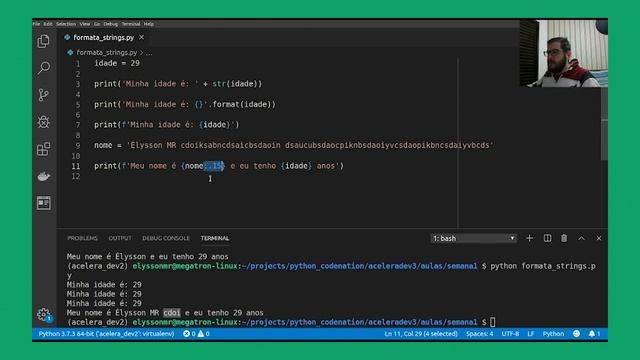The height and width of the screenshot is (360, 640).
Task: Click 'Python' language mode in status bar
Action: click(x=553, y=334)
